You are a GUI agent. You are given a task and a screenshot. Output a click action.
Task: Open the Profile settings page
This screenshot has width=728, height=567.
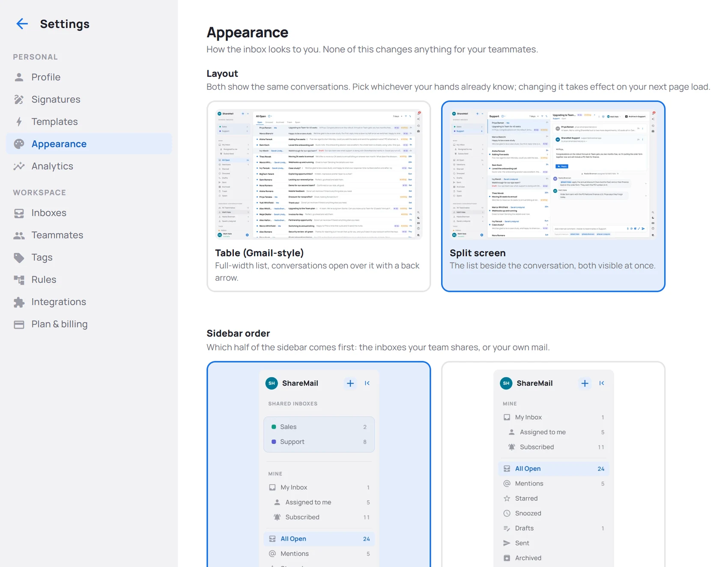[89, 77]
